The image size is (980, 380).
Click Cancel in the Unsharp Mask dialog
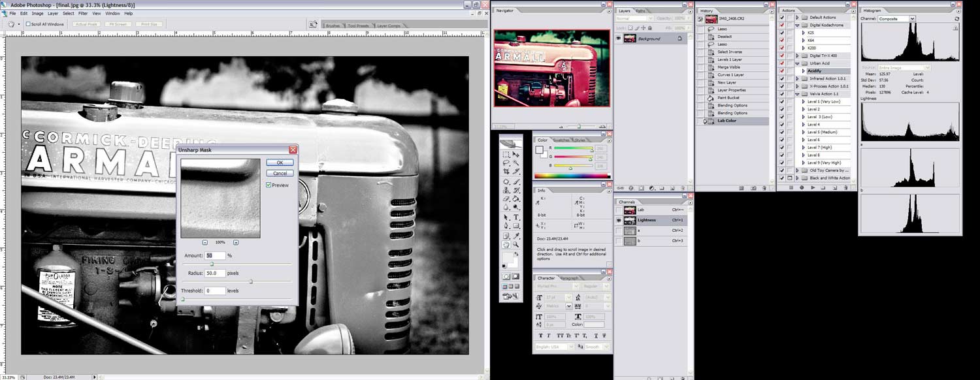tap(280, 173)
